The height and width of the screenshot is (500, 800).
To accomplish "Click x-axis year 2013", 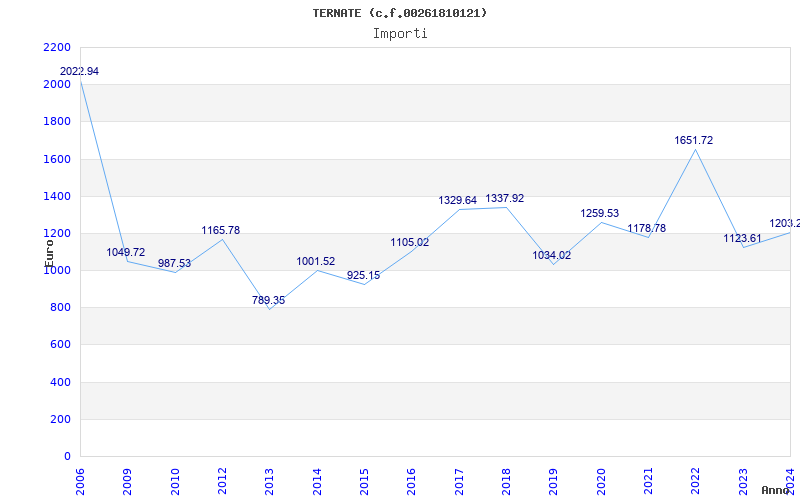I will click(x=269, y=482).
